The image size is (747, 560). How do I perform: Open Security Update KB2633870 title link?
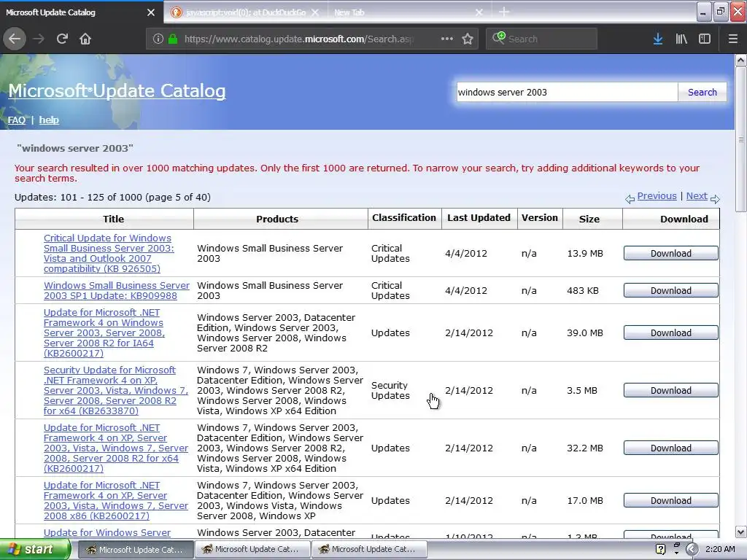coord(116,391)
